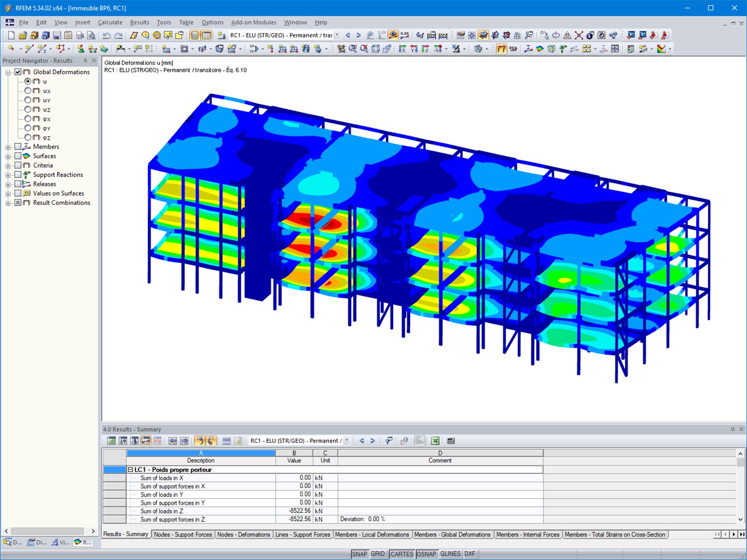Select the uy deformation radio button
This screenshot has height=560, width=747.
coord(28,100)
